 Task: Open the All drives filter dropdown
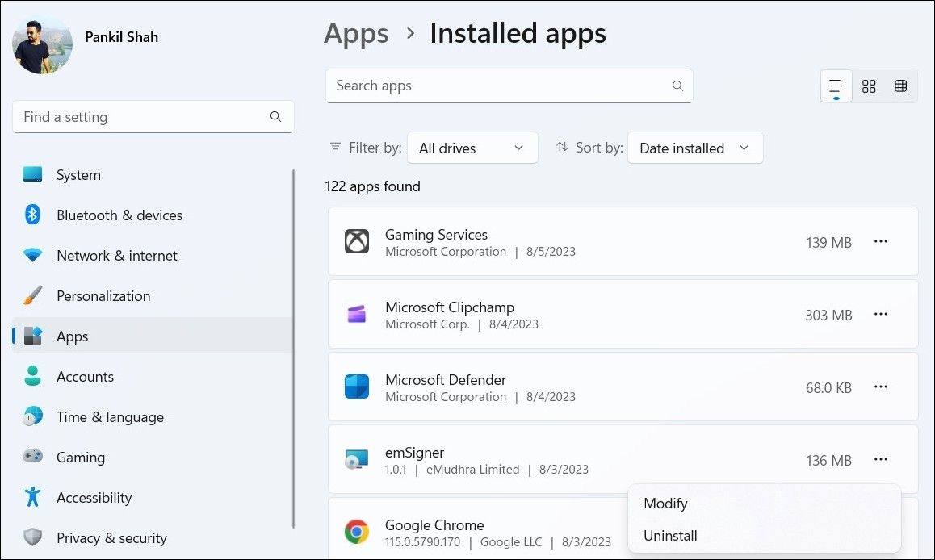pyautogui.click(x=472, y=148)
